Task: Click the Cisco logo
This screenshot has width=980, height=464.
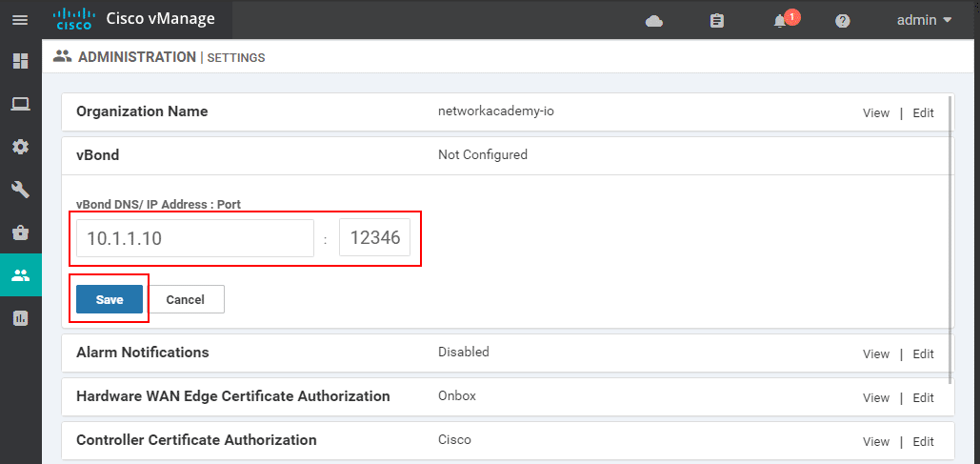Action: point(73,19)
